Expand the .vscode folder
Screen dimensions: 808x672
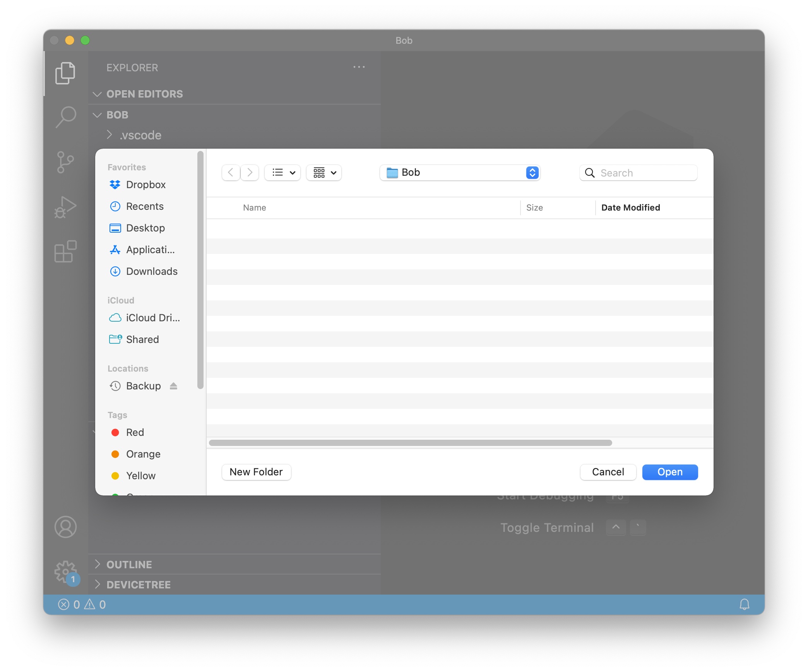110,135
